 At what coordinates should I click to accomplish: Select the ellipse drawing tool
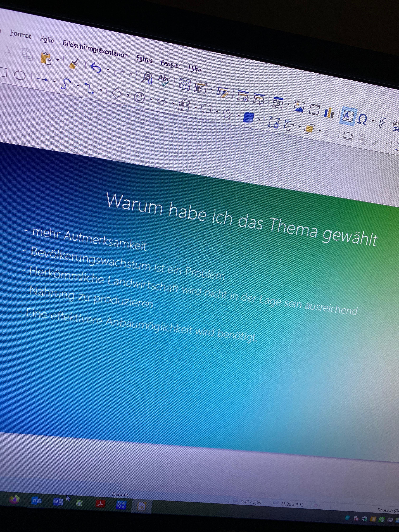pyautogui.click(x=20, y=75)
